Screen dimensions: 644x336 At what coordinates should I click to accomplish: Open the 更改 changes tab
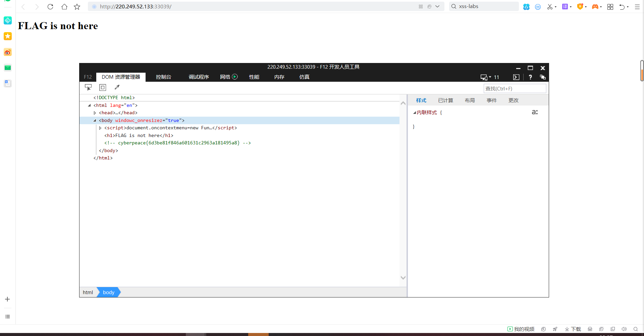coord(513,100)
